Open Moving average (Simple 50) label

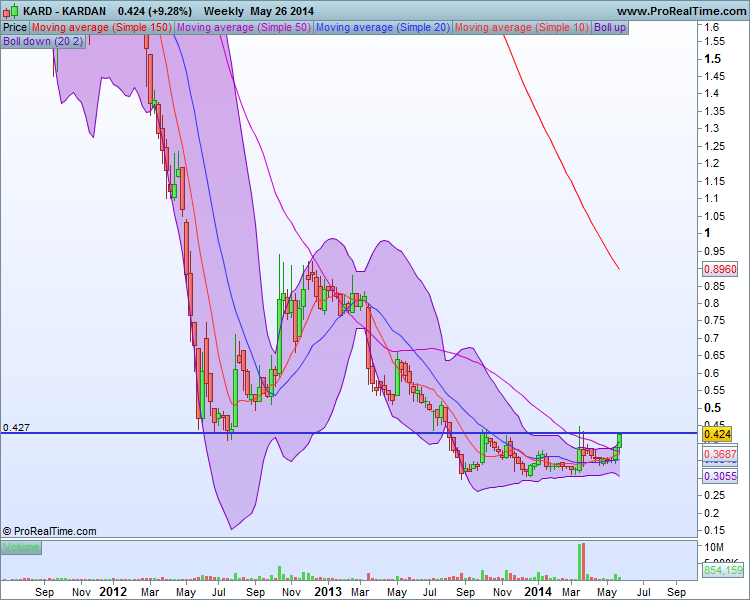pos(244,28)
